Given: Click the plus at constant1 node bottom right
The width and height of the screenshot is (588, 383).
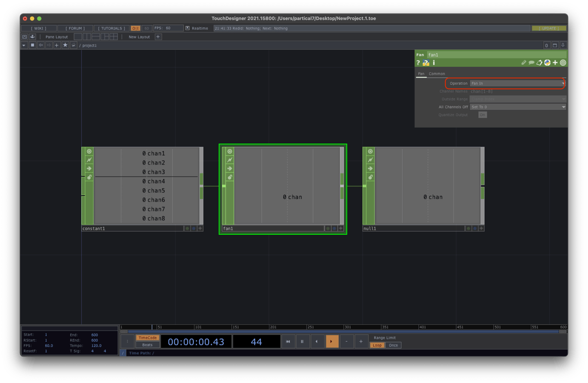Looking at the screenshot, I should pyautogui.click(x=200, y=228).
